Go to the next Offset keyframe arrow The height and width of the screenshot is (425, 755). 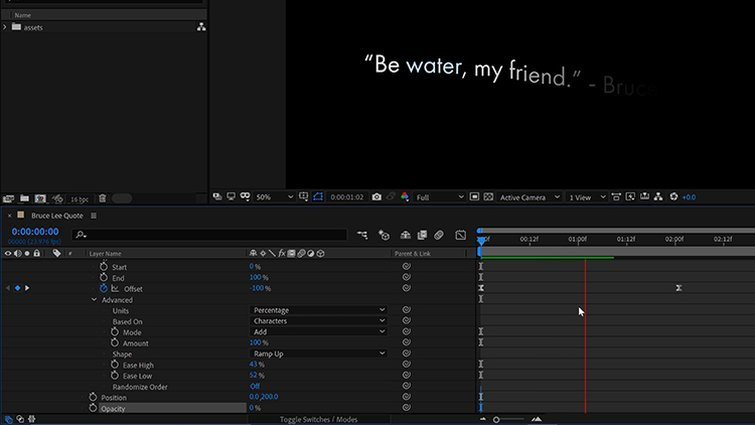click(27, 288)
